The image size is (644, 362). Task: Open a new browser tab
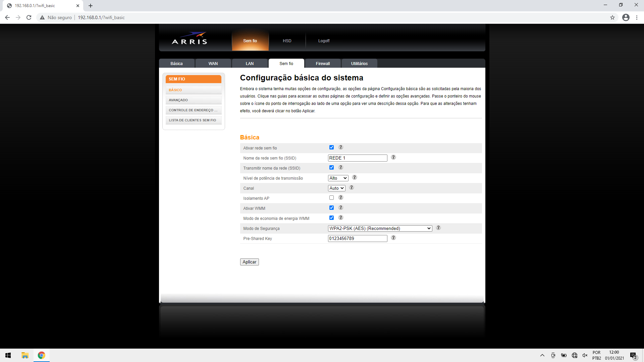(91, 6)
